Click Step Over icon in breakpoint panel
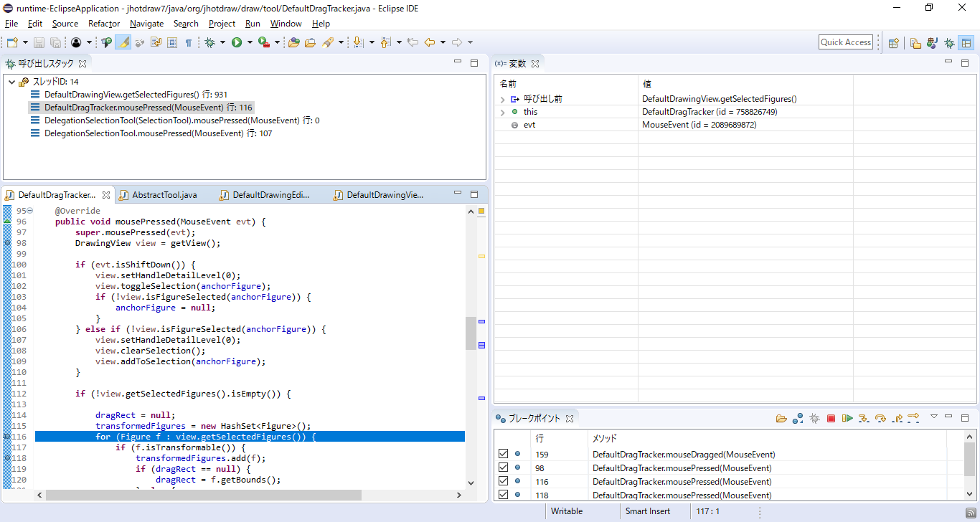Image resolution: width=980 pixels, height=522 pixels. (880, 418)
